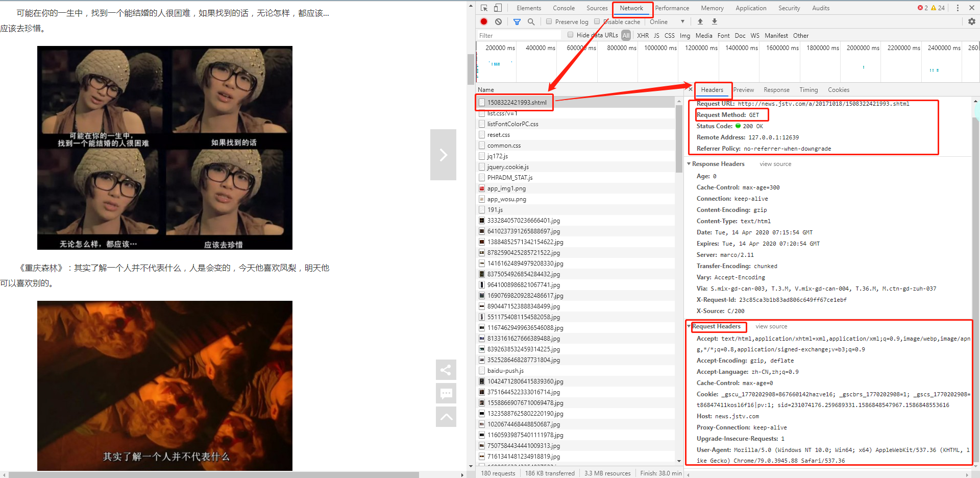
Task: Switch to the Sources tab
Action: click(x=597, y=8)
